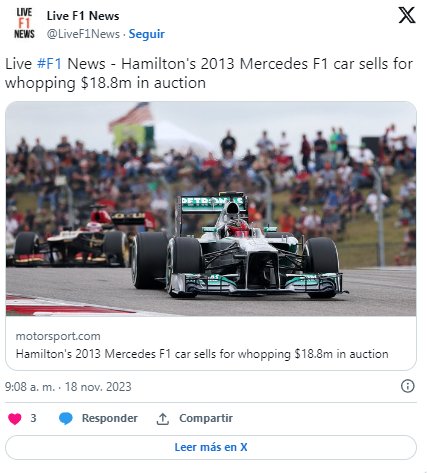Open the Mercedes F1 car article image
This screenshot has width=427, height=473.
coord(211,209)
